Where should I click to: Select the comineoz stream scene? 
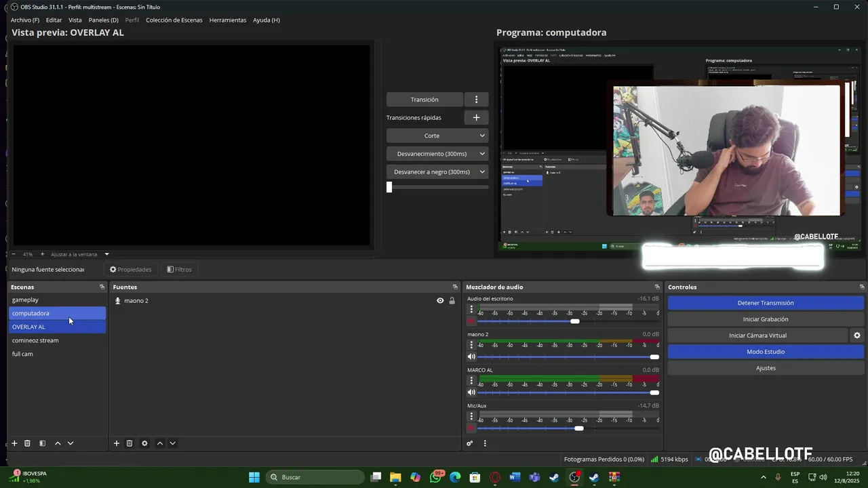tap(58, 340)
